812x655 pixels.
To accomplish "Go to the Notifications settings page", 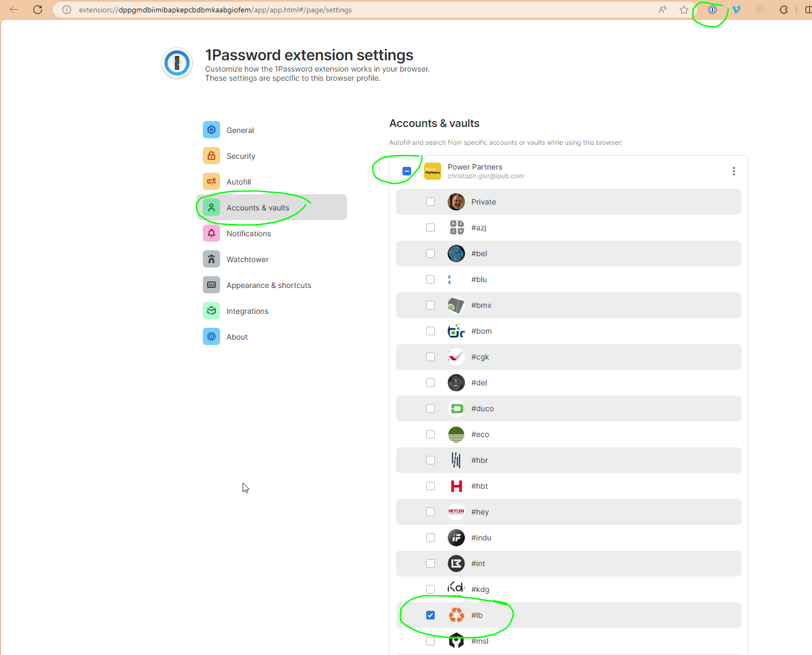I will coord(272,233).
